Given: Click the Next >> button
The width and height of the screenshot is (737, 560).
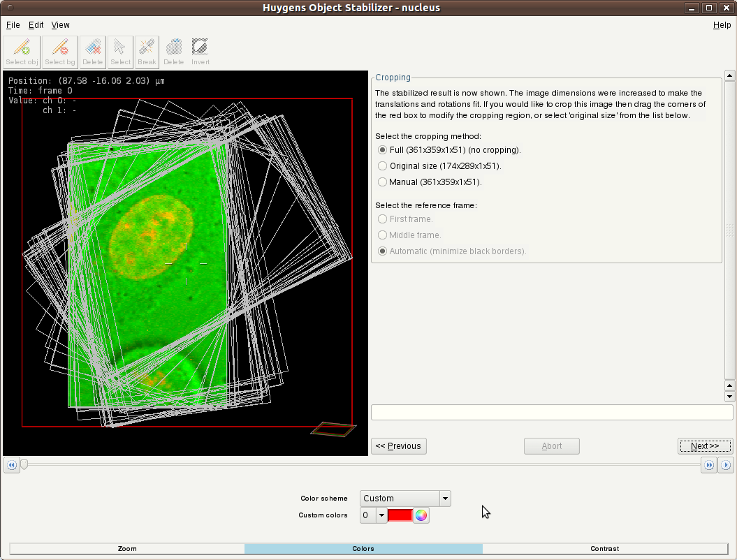Looking at the screenshot, I should [x=705, y=446].
